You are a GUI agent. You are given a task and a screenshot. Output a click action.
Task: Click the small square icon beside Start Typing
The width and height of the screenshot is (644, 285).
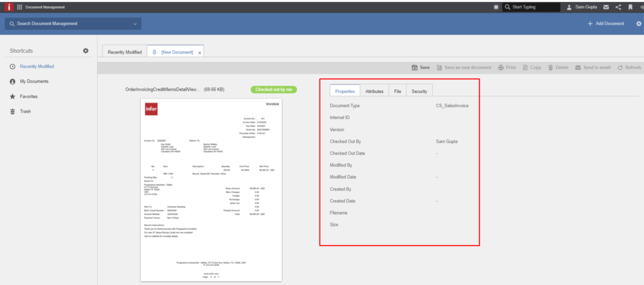[496, 7]
